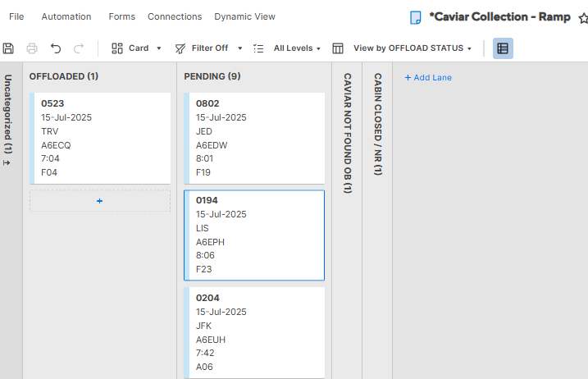Toggle the compact card view button
Viewport: 588px width, 379px height.
point(503,48)
